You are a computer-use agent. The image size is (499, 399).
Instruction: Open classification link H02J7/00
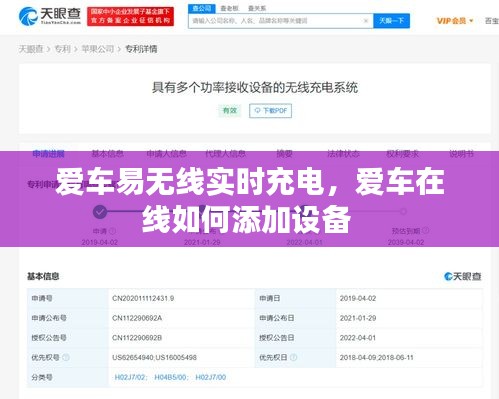pos(211,377)
